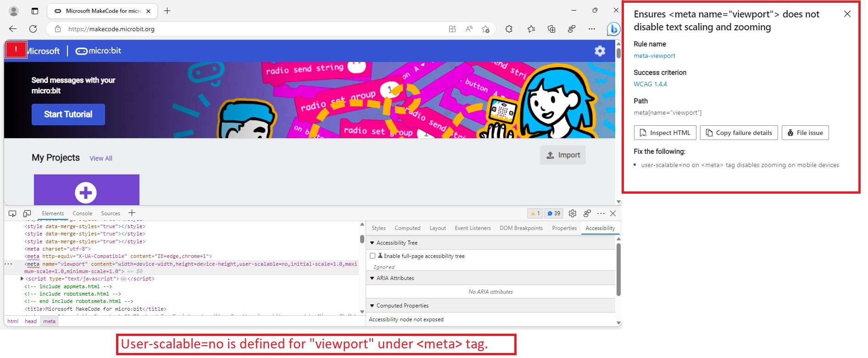Close the DevTools panel

613,213
